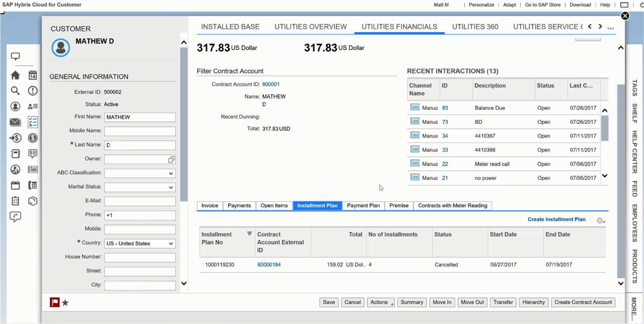Open the arrow-to-dollar leads icon

click(15, 138)
